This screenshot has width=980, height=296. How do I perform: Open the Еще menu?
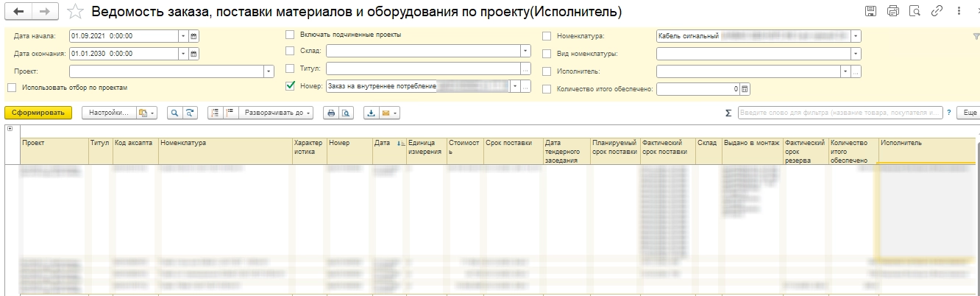(970, 113)
